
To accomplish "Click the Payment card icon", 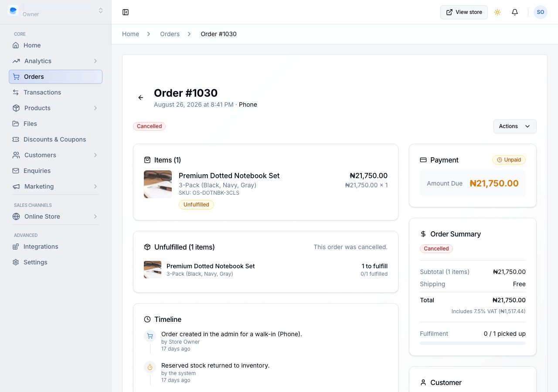I will [x=423, y=160].
